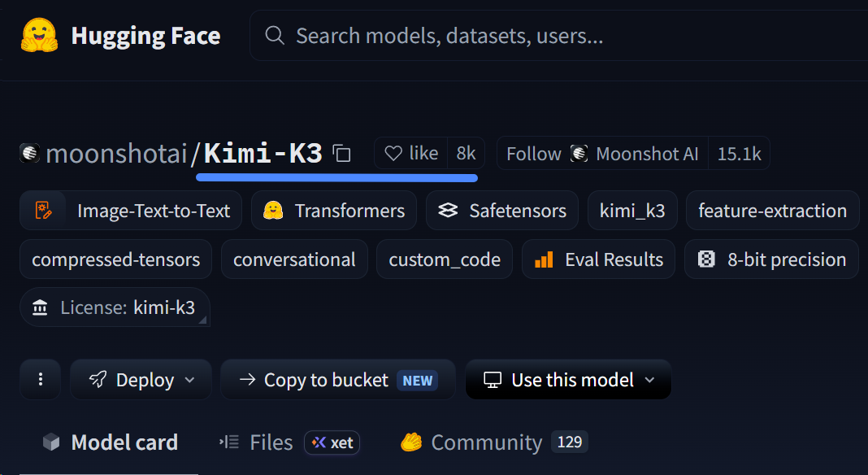
Task: Select the Safetensors tag
Action: point(502,211)
